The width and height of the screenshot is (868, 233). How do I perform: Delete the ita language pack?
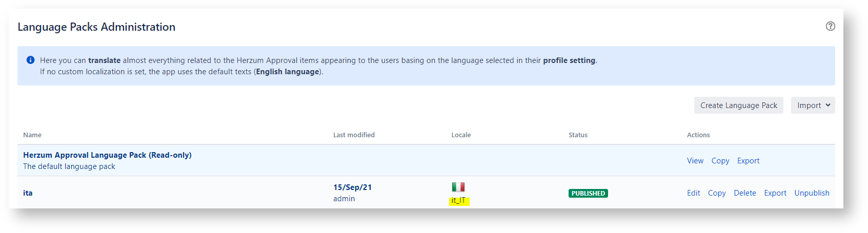[x=744, y=193]
